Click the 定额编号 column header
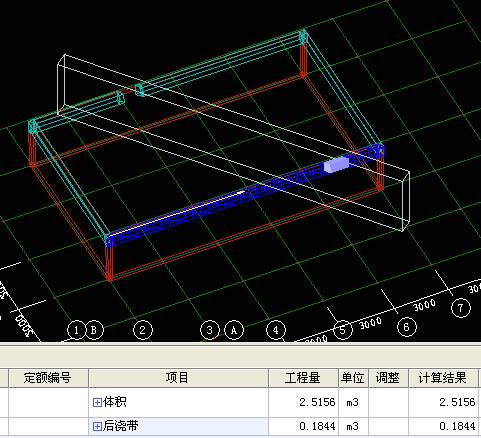Image resolution: width=481 pixels, height=438 pixels. (48, 378)
